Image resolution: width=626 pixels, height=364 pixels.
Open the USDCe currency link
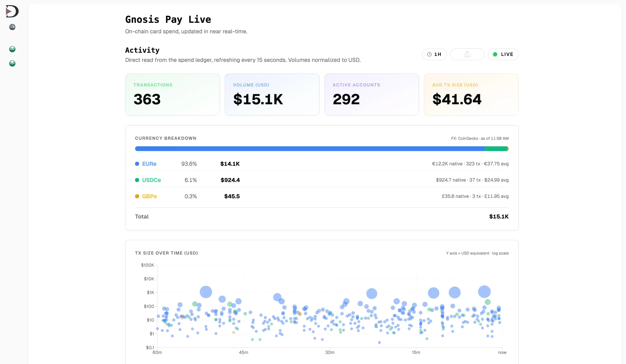click(x=152, y=180)
